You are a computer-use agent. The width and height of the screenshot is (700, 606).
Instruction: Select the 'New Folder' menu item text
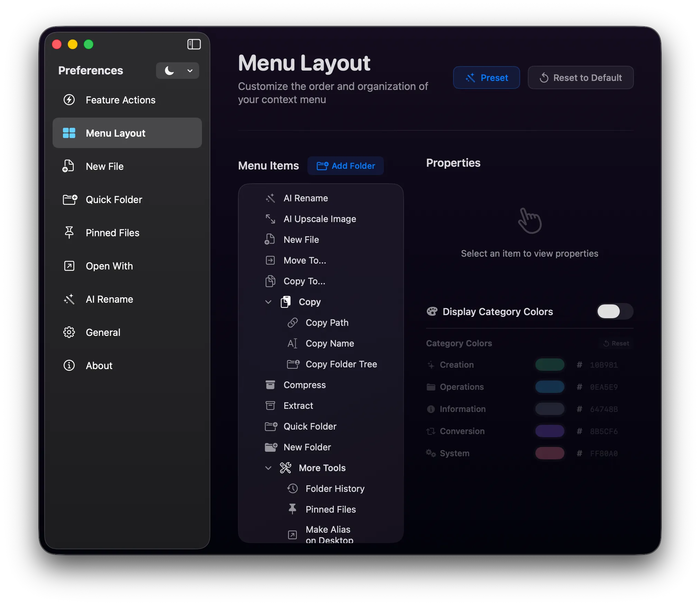coord(307,447)
